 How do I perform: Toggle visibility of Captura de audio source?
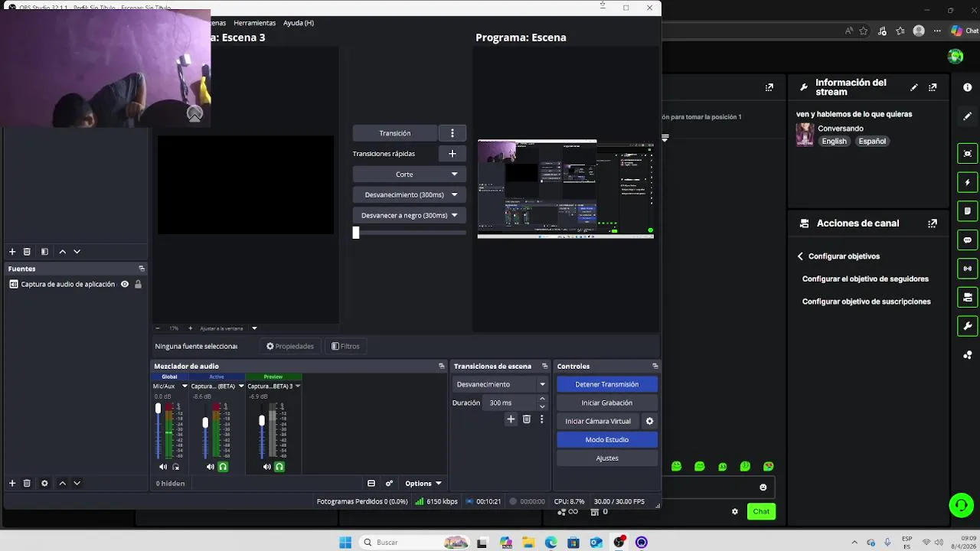[x=125, y=284]
